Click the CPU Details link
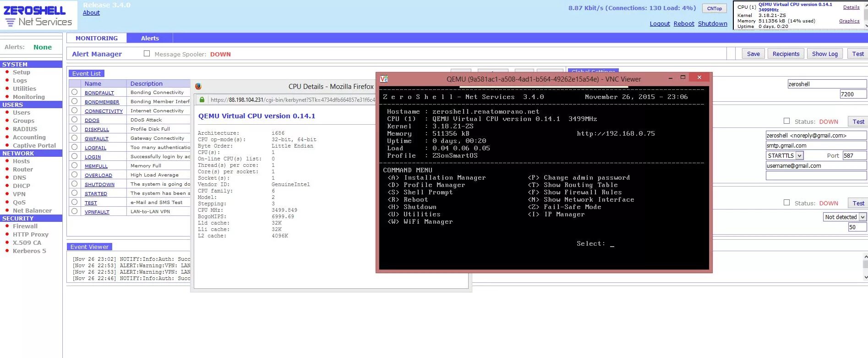This screenshot has width=868, height=358. tap(851, 7)
